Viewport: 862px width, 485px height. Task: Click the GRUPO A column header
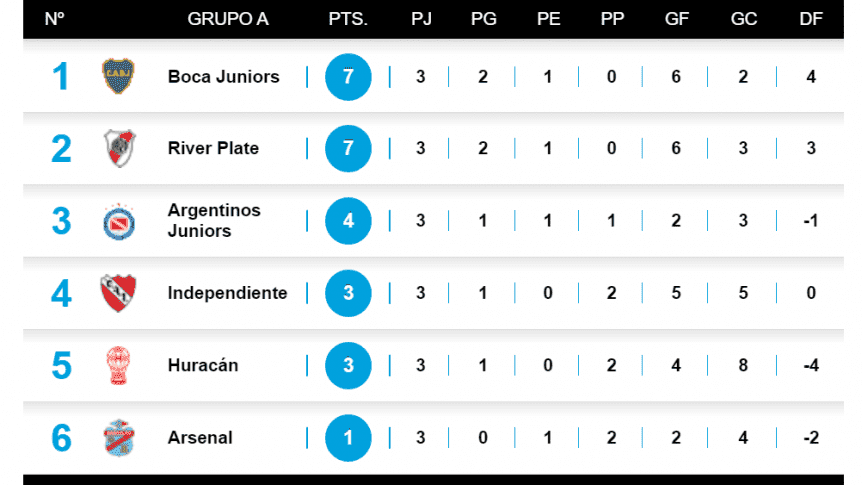228,19
